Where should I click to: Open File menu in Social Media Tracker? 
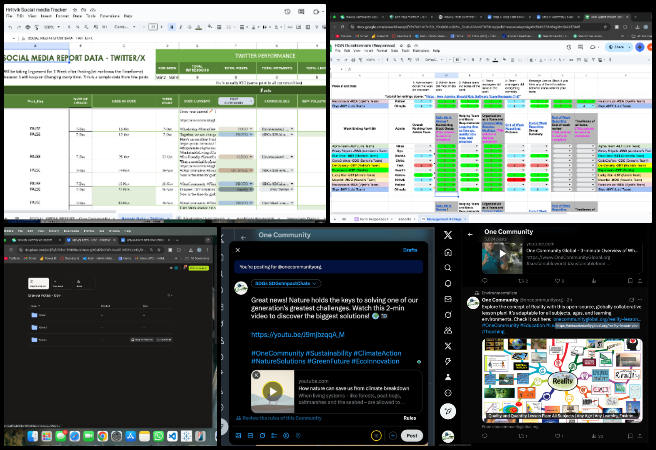(x=9, y=16)
